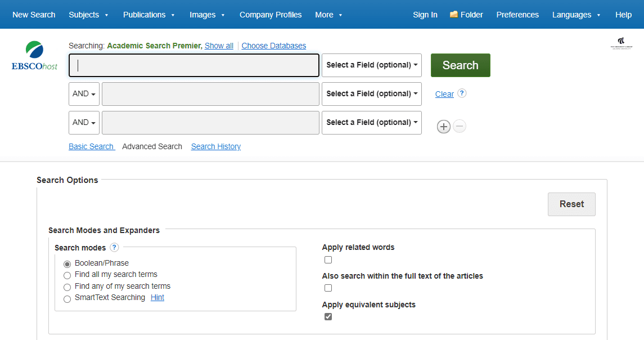Viewport: 644px width, 340px height.
Task: Open the help icon next to Clear
Action: [x=462, y=93]
